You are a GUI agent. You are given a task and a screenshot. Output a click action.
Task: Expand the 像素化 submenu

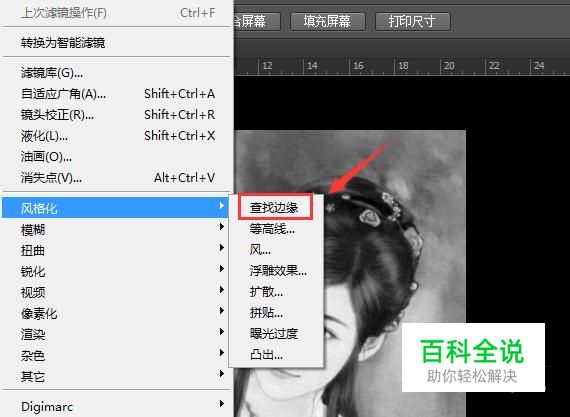116,313
